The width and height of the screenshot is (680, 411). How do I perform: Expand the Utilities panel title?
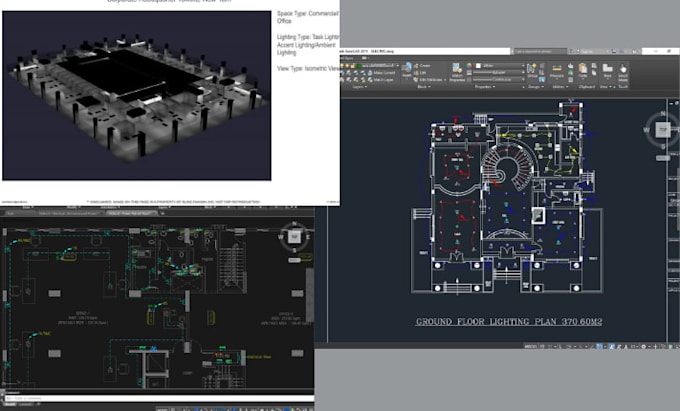(560, 87)
